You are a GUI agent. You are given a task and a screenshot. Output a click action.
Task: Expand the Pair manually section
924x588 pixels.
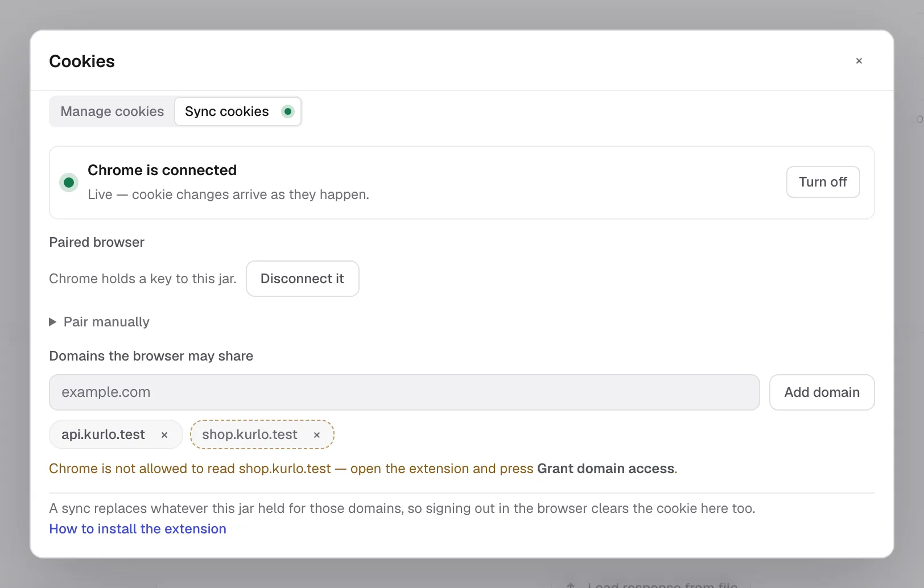pos(100,322)
